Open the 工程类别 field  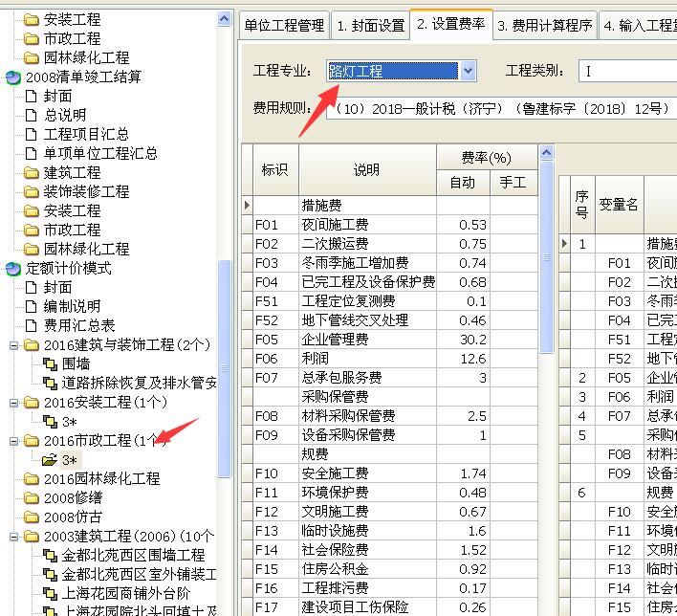pos(628,71)
